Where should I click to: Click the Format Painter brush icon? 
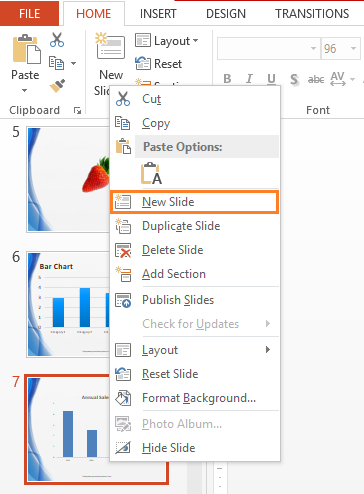[57, 85]
